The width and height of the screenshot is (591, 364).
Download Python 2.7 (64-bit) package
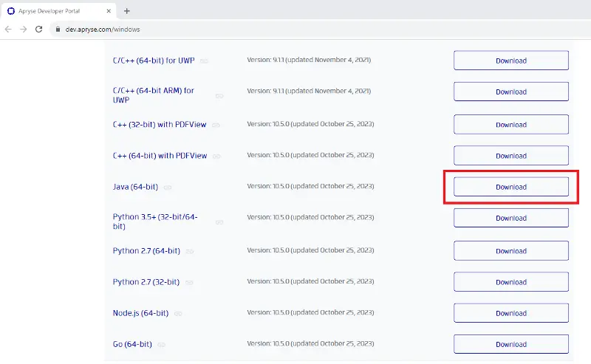click(x=511, y=250)
